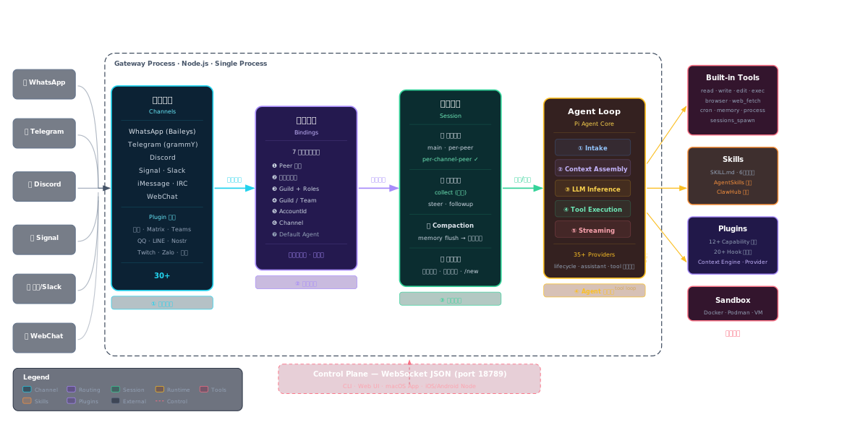The width and height of the screenshot is (868, 425).
Task: Click 'cron · memory · process' tools line
Action: pyautogui.click(x=733, y=110)
